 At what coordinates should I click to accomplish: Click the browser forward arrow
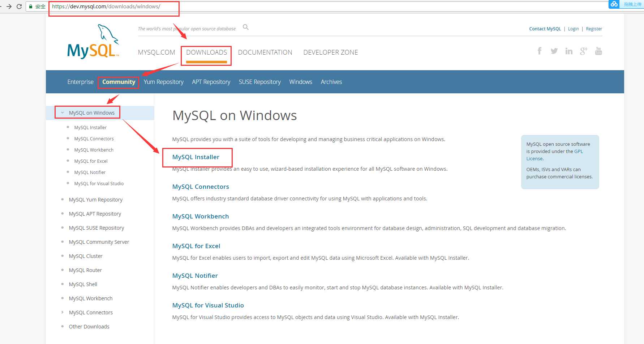point(9,7)
